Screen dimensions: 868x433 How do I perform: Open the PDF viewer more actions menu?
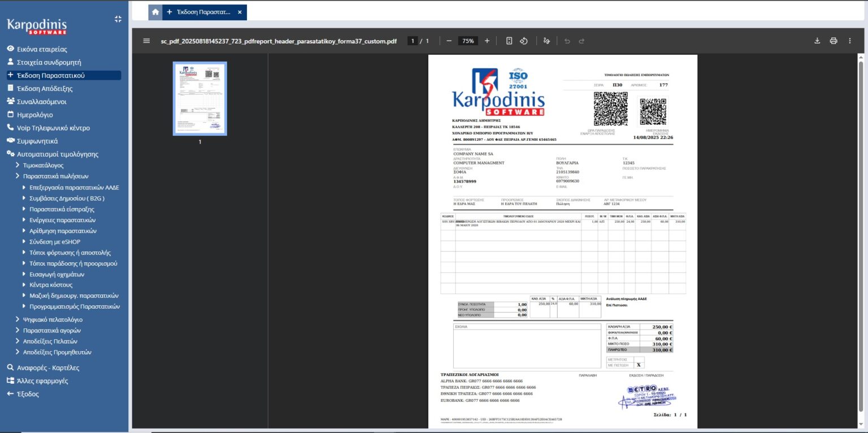pyautogui.click(x=849, y=41)
